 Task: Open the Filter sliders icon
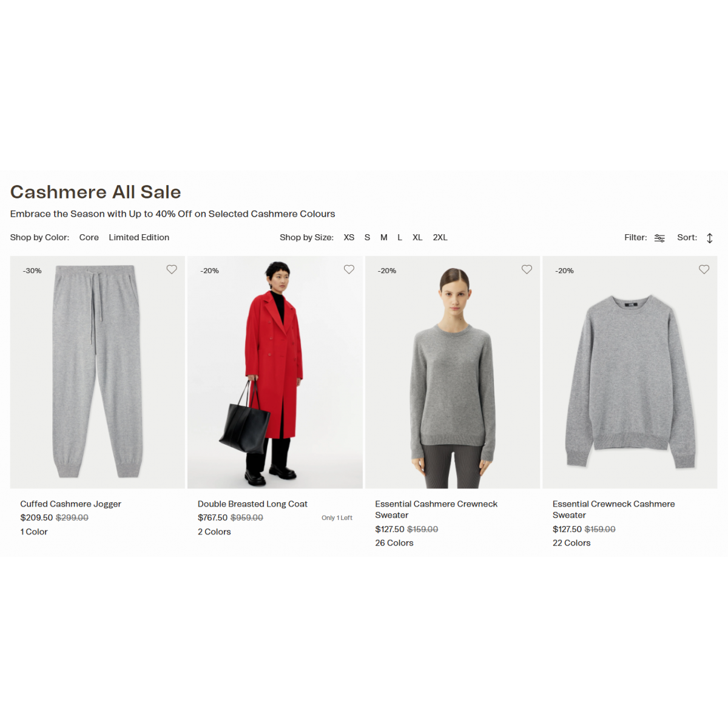[659, 238]
